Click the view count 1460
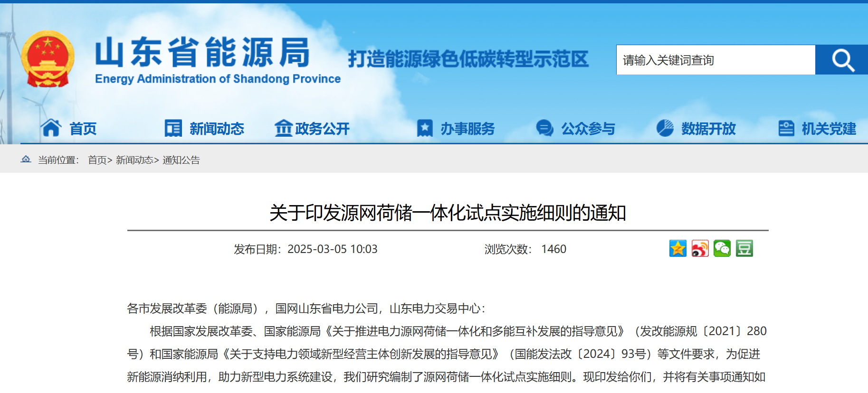The image size is (868, 393). point(553,249)
